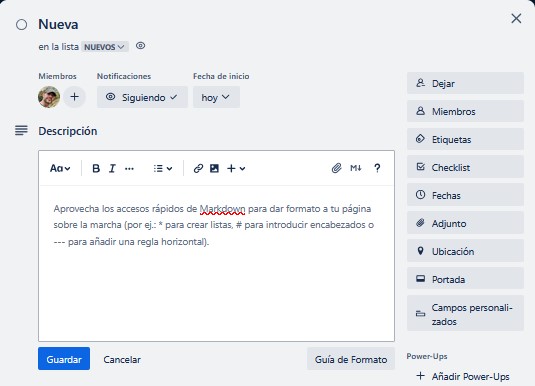Image resolution: width=535 pixels, height=386 pixels.
Task: Click Añadir Power-Ups
Action: point(463,376)
